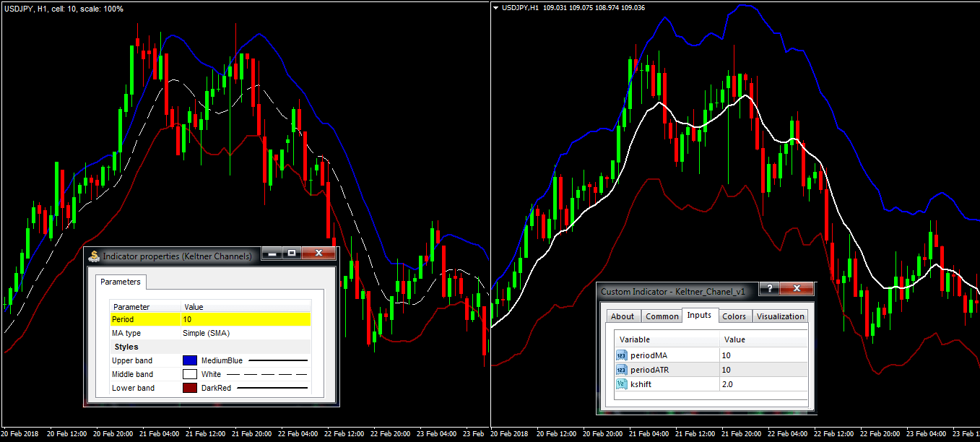Viewport: 980px width, 442px height.
Task: Click the Indicator properties title bar icon
Action: pos(94,256)
